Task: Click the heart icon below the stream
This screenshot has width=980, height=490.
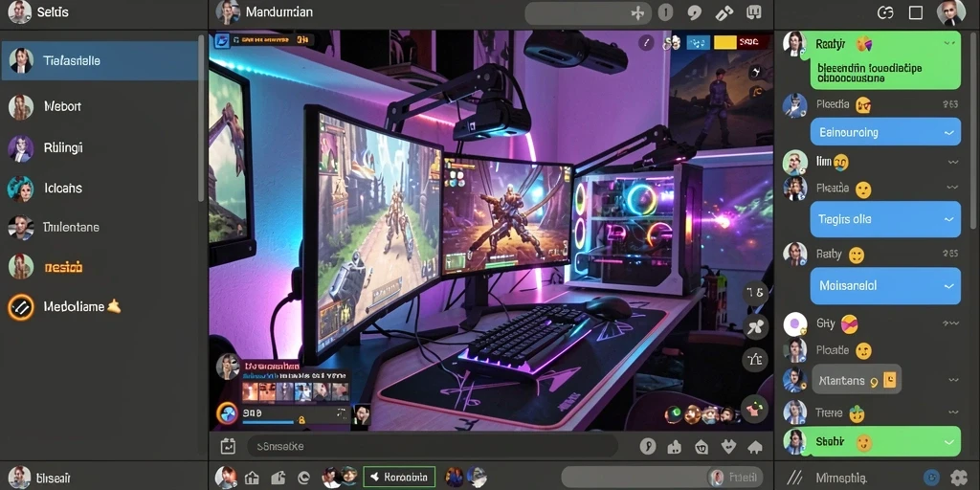Action: coord(728,446)
